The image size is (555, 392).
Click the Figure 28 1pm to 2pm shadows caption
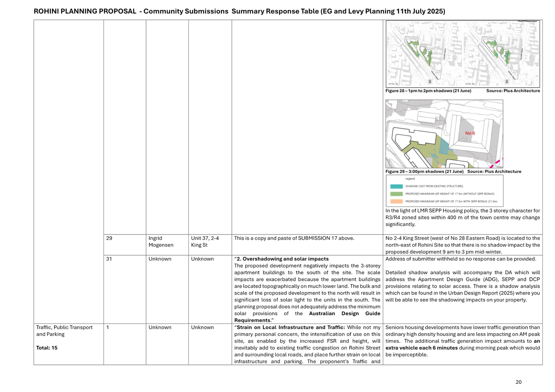point(428,91)
